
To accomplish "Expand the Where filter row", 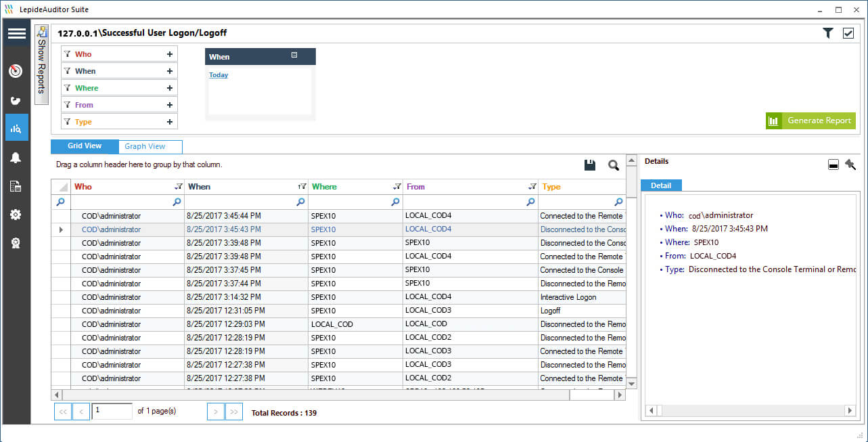I will (170, 87).
